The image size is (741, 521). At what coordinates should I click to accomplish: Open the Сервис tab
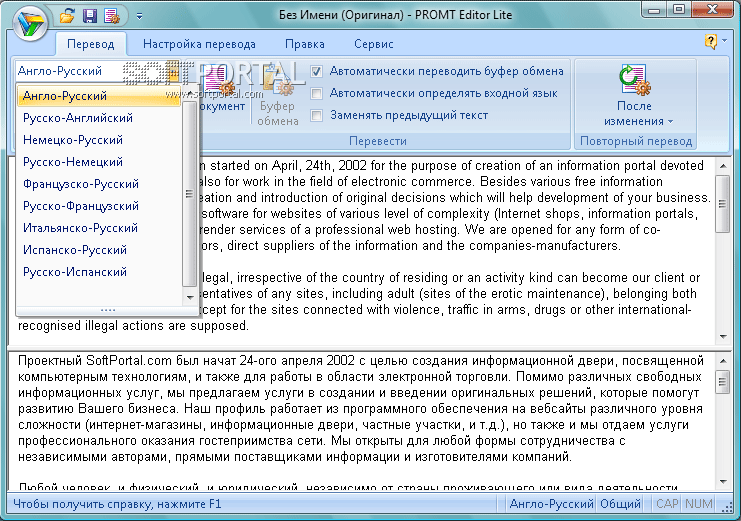point(374,44)
